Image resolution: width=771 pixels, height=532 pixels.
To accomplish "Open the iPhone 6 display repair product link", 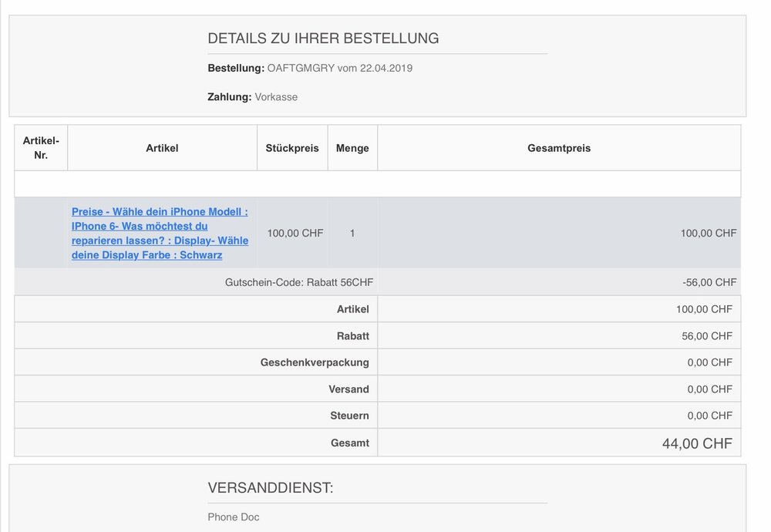I will point(160,233).
